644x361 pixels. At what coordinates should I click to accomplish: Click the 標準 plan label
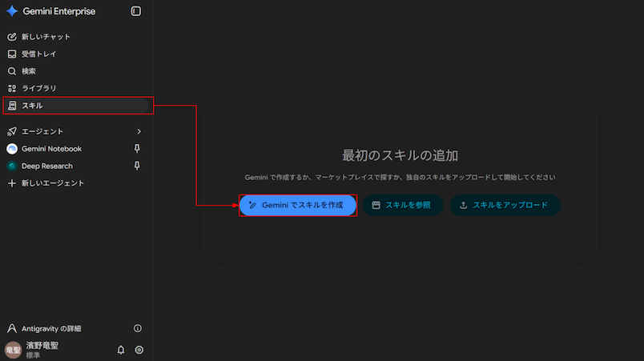coord(33,355)
